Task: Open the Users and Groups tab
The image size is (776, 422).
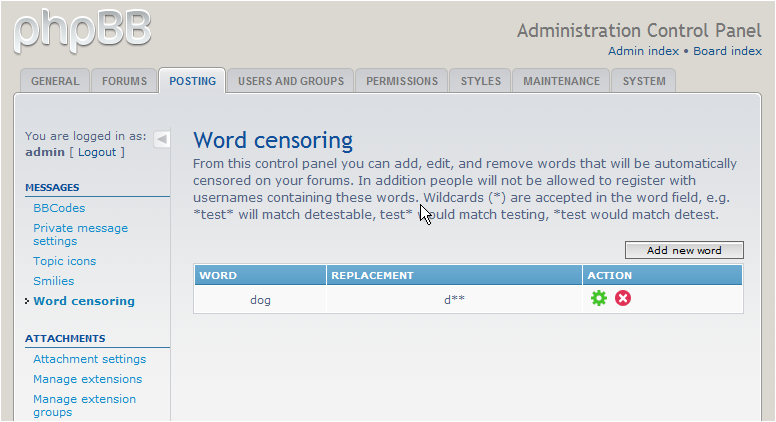Action: (291, 81)
